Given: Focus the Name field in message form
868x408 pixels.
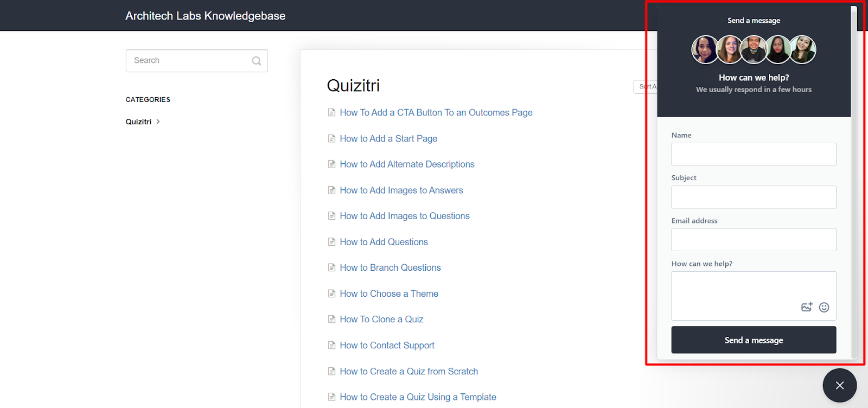Looking at the screenshot, I should coord(754,154).
